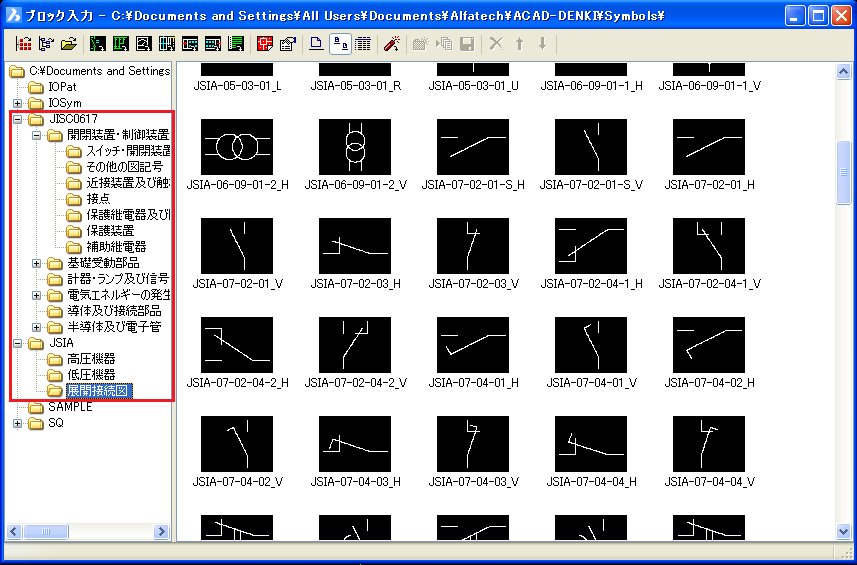The height and width of the screenshot is (565, 857).
Task: Open the properties icon with hand and sheet
Action: [x=288, y=44]
